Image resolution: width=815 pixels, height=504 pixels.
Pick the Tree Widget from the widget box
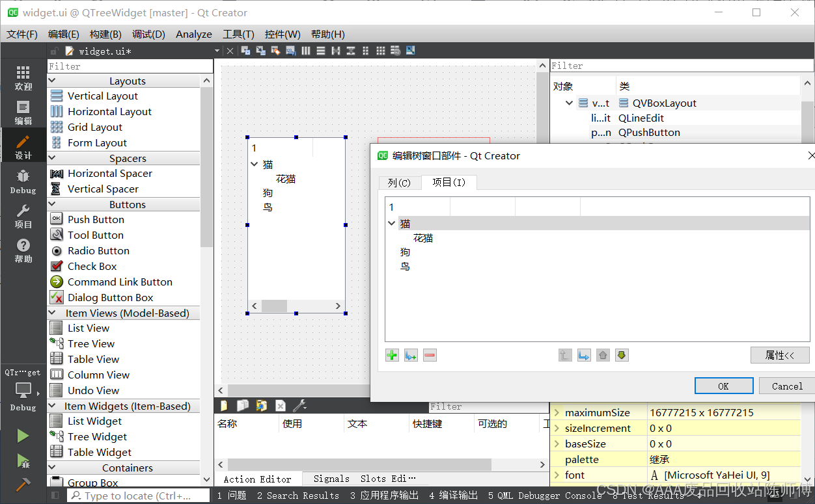(x=97, y=437)
